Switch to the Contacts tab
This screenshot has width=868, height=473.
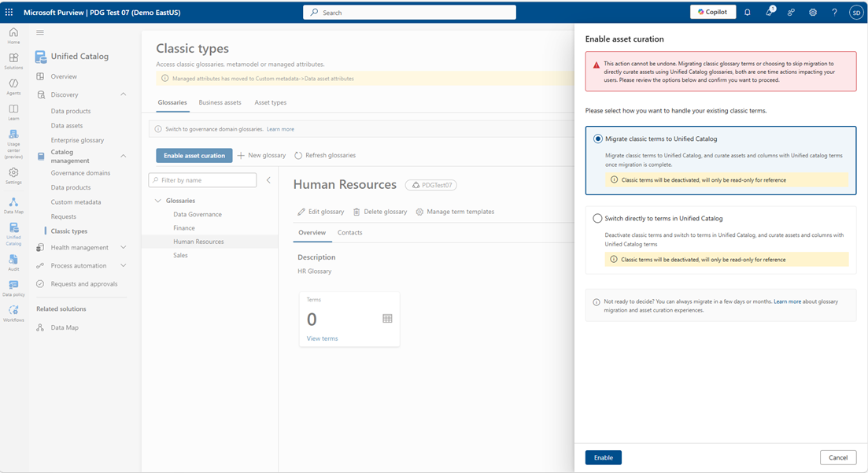349,232
